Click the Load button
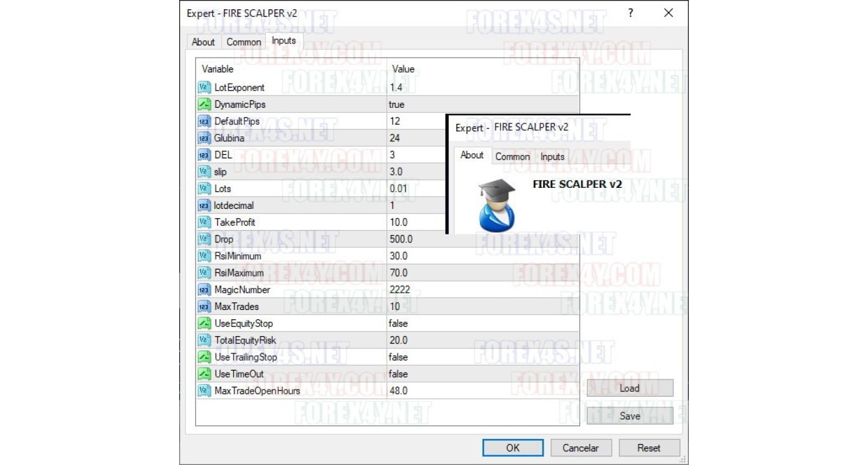 point(629,388)
